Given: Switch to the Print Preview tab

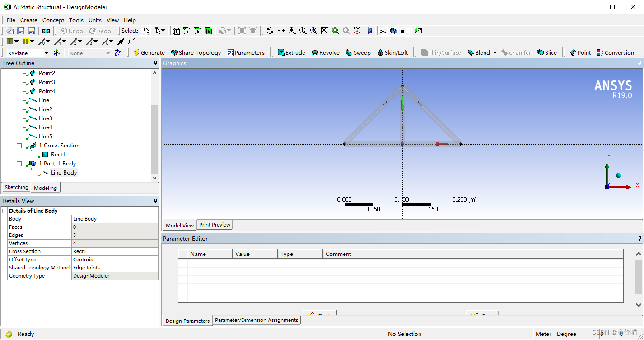Looking at the screenshot, I should 215,225.
